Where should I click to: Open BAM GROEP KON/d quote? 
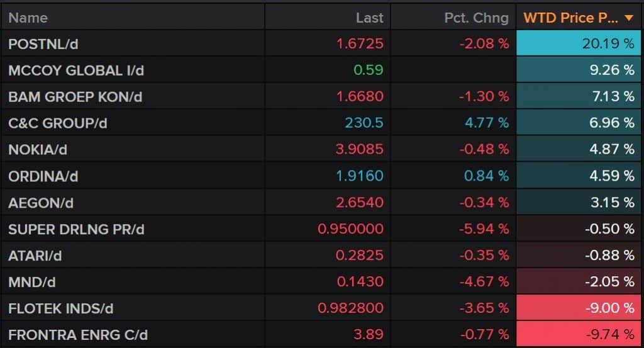point(74,97)
